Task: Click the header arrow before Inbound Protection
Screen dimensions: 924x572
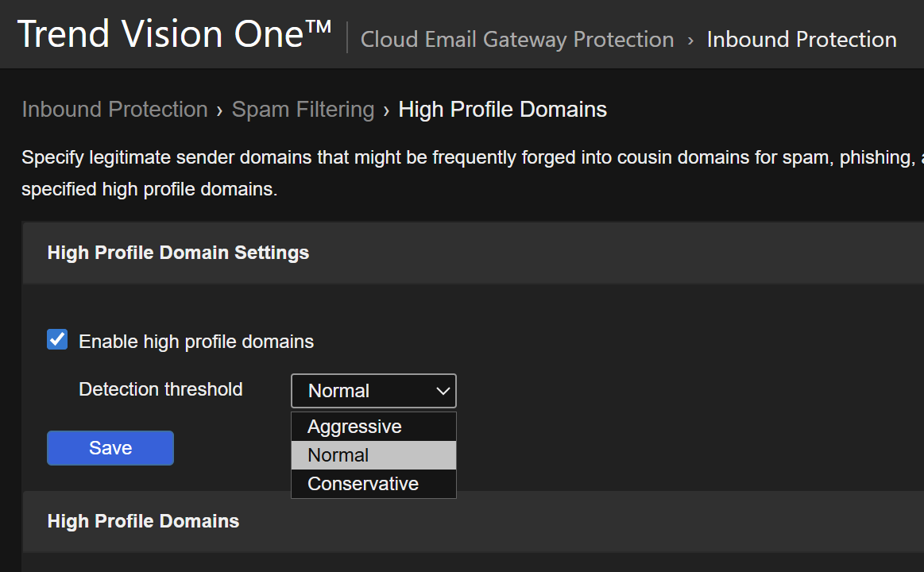Action: click(690, 40)
